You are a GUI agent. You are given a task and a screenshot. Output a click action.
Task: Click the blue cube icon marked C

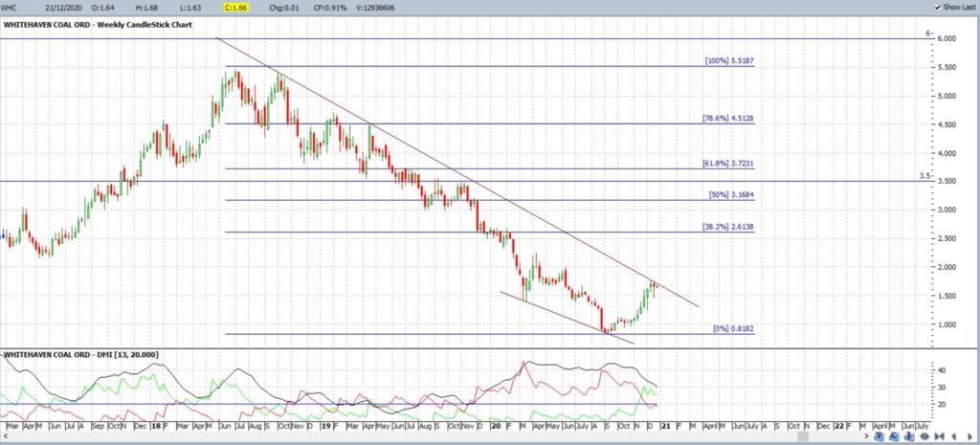pos(895,436)
